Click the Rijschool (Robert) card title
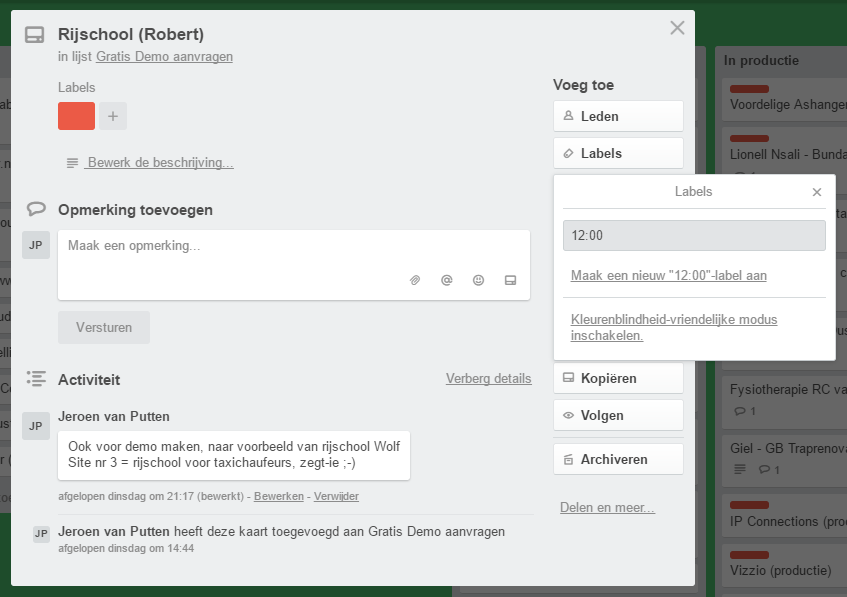The width and height of the screenshot is (847, 597). click(131, 34)
